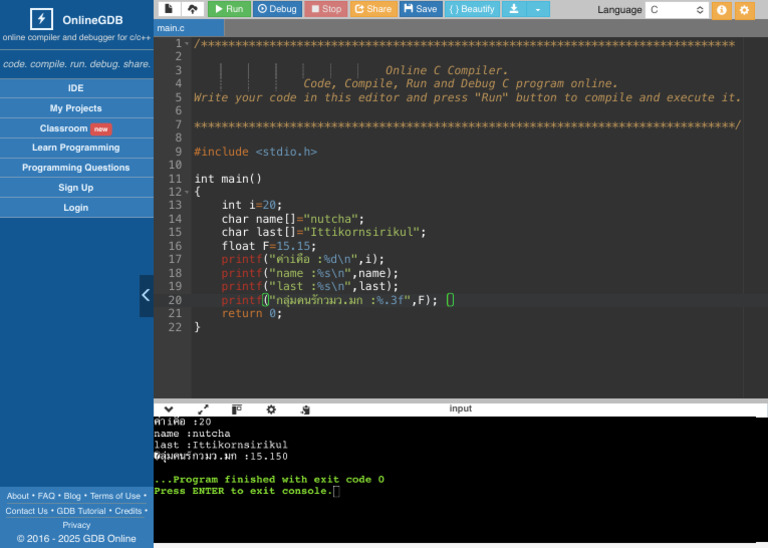Click 'last :Ittikornsirikul' in console output
Screen dimensions: 768x548
click(221, 445)
